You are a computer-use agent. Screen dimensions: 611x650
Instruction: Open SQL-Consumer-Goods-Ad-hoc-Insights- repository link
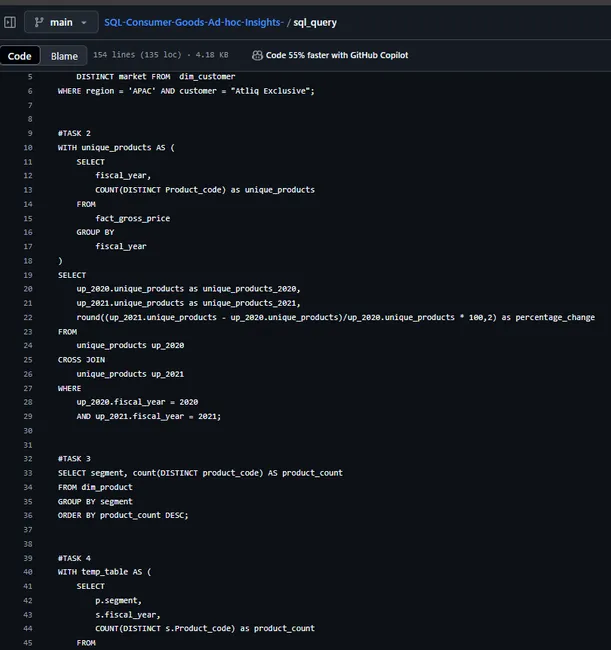tap(194, 22)
